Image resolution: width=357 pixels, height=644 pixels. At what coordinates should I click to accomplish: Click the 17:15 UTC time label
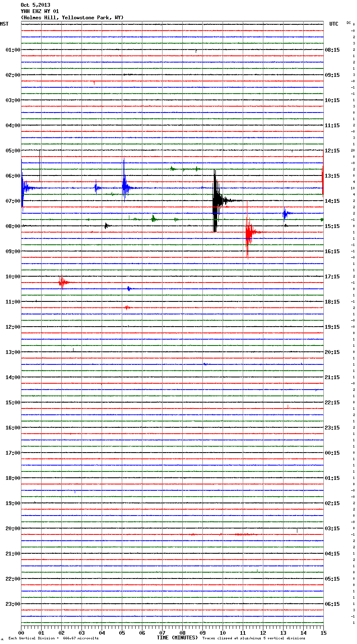pos(332,277)
